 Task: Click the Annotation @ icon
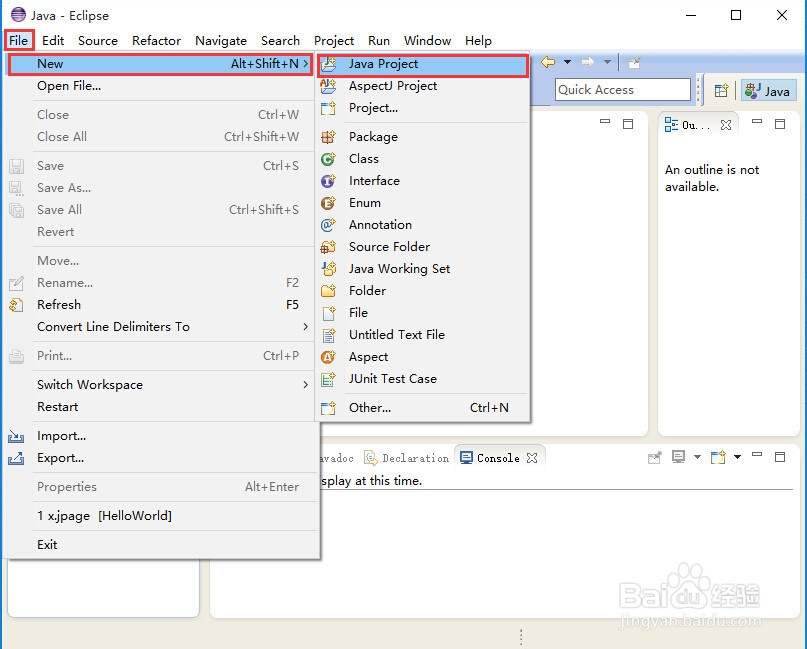pyautogui.click(x=328, y=225)
